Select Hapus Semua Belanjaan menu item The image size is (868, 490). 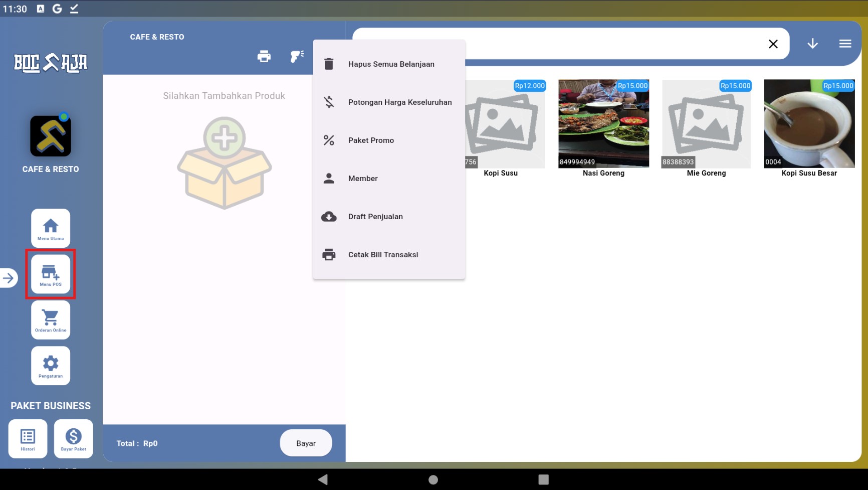click(x=389, y=64)
